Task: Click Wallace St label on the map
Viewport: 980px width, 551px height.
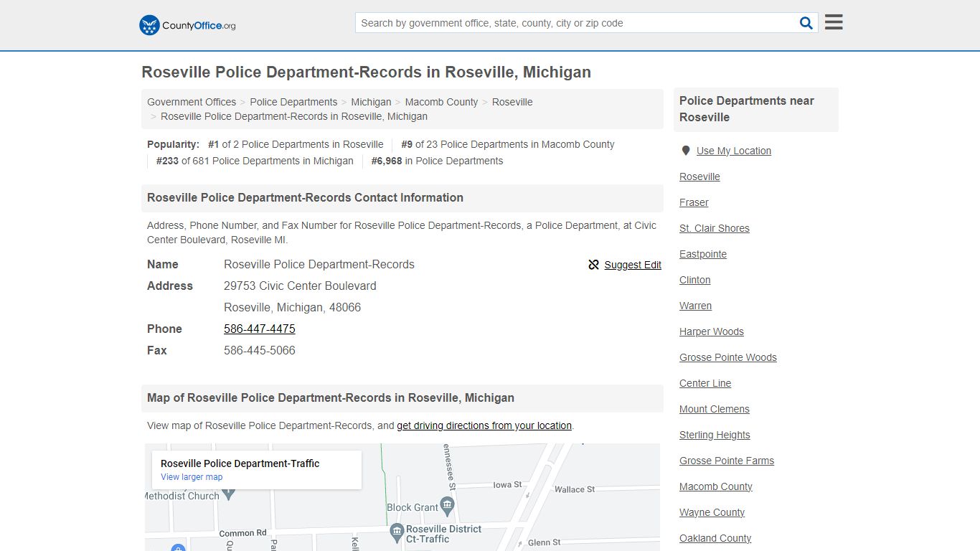Action: click(x=575, y=489)
